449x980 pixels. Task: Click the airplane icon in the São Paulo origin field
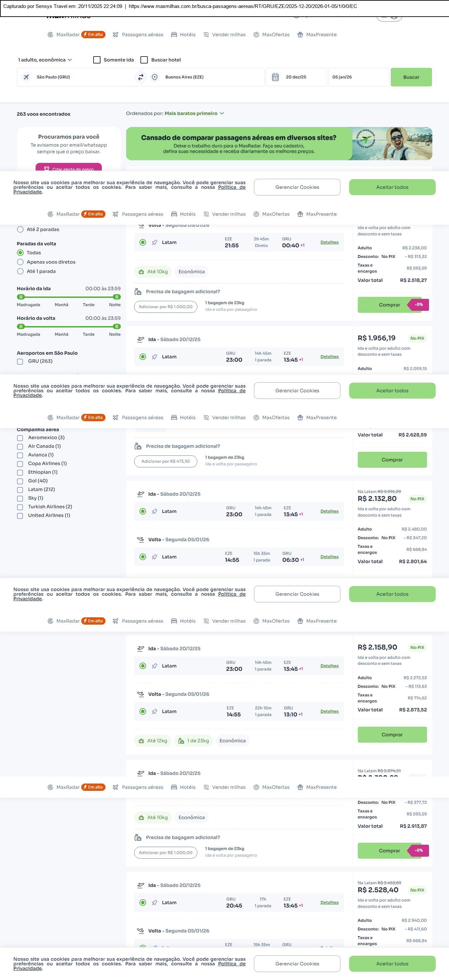click(x=26, y=77)
